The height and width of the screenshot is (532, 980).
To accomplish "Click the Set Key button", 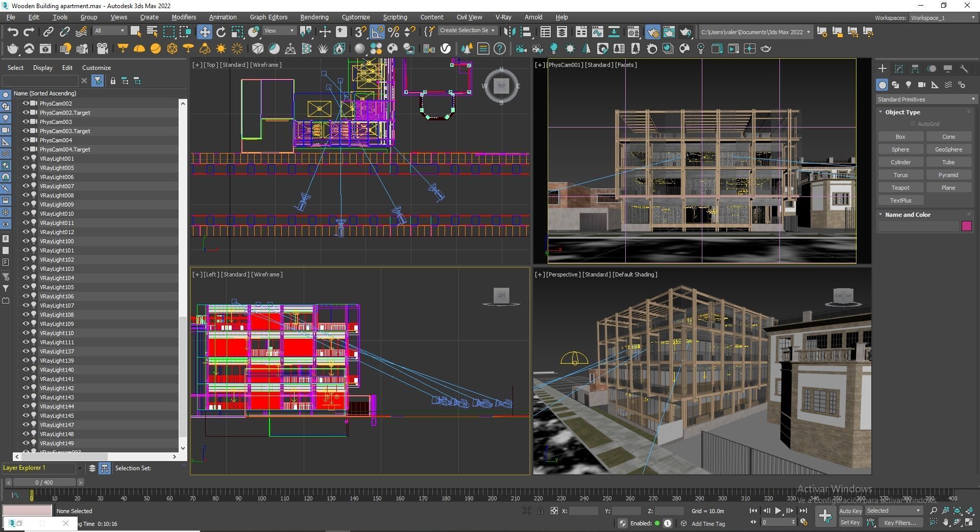I will point(850,522).
